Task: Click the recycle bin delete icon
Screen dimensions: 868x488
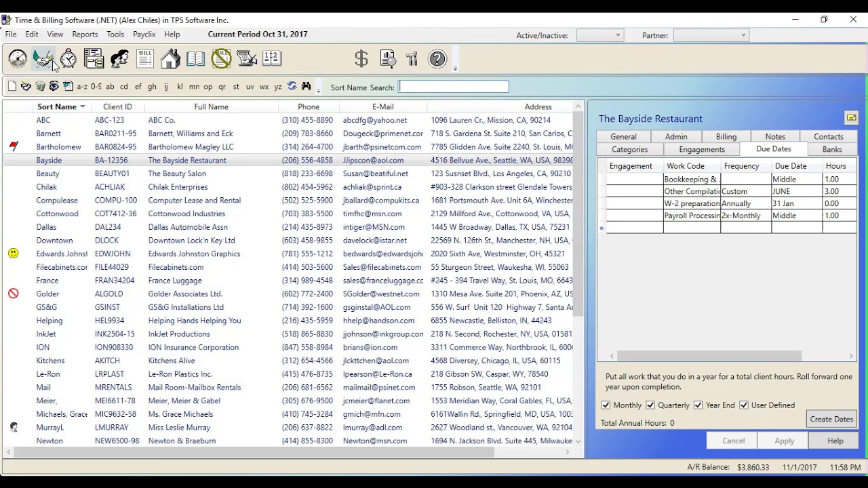Action: point(40,86)
